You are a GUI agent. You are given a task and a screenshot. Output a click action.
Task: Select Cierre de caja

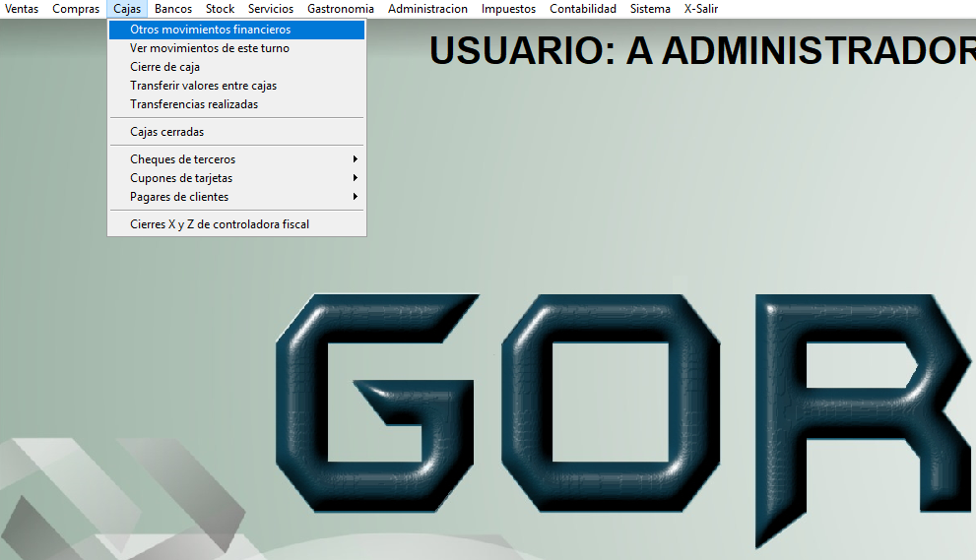236,67
